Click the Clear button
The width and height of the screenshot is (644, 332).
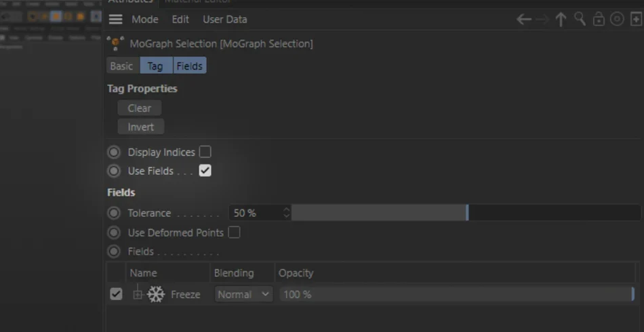pyautogui.click(x=139, y=108)
